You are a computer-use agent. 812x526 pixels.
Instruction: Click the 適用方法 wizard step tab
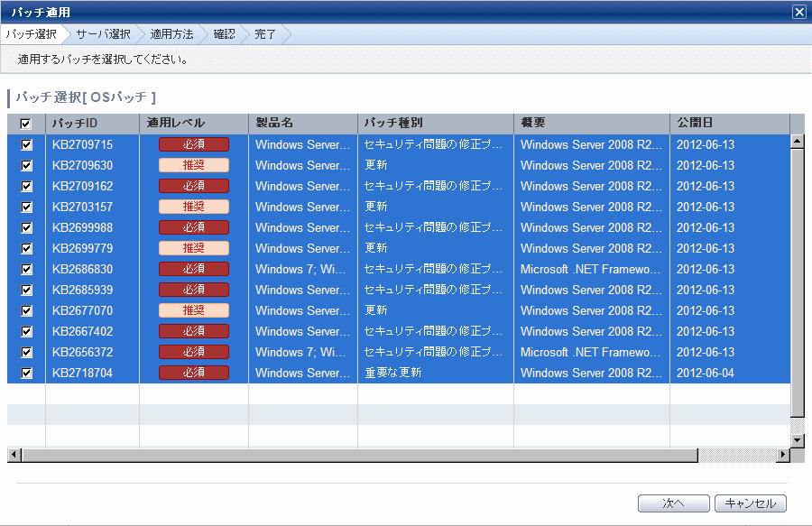(172, 34)
